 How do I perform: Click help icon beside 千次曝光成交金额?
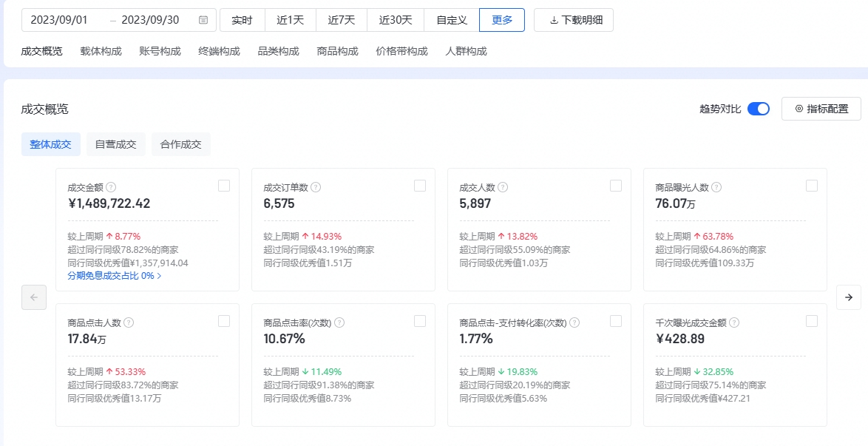click(734, 323)
